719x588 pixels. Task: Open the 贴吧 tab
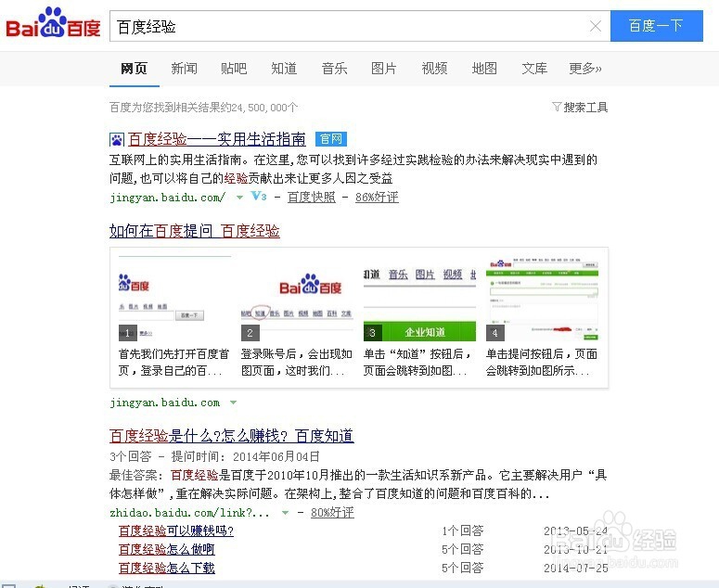[x=234, y=69]
